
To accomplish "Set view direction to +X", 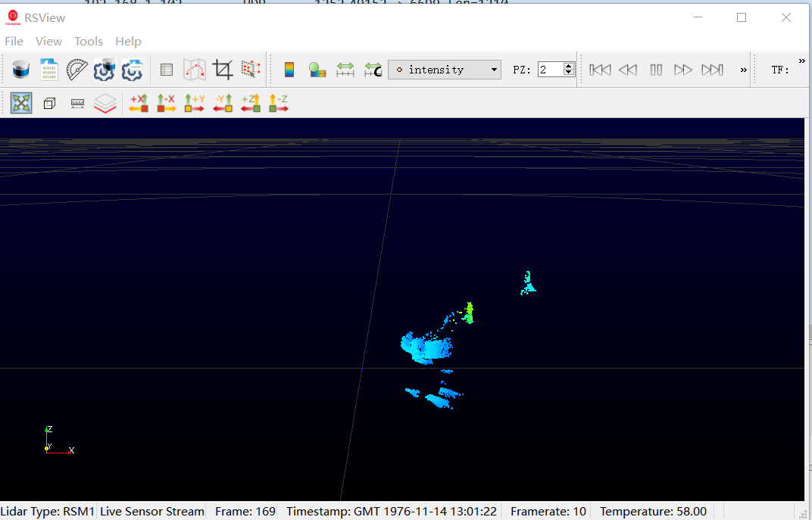I will point(139,103).
